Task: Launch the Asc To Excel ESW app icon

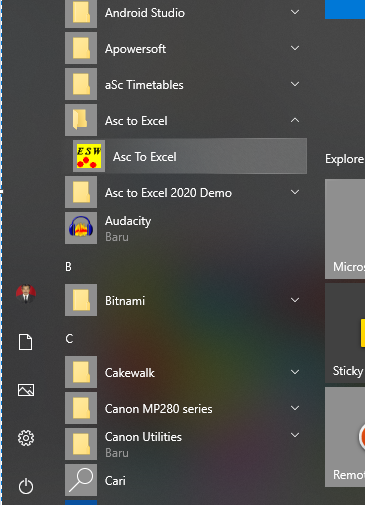Action: tap(89, 156)
